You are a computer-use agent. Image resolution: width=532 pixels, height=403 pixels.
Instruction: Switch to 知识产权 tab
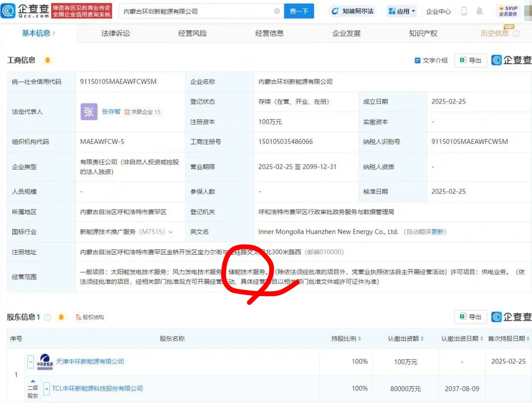[x=423, y=33]
